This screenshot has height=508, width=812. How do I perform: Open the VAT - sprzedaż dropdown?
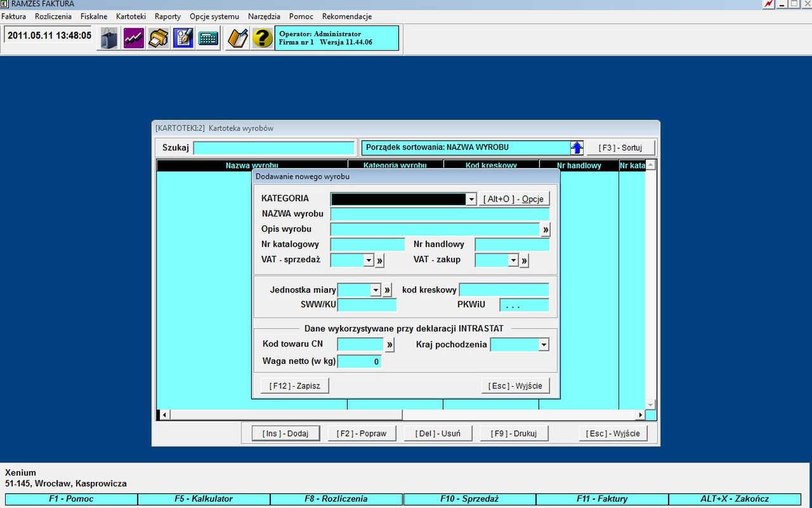point(369,260)
